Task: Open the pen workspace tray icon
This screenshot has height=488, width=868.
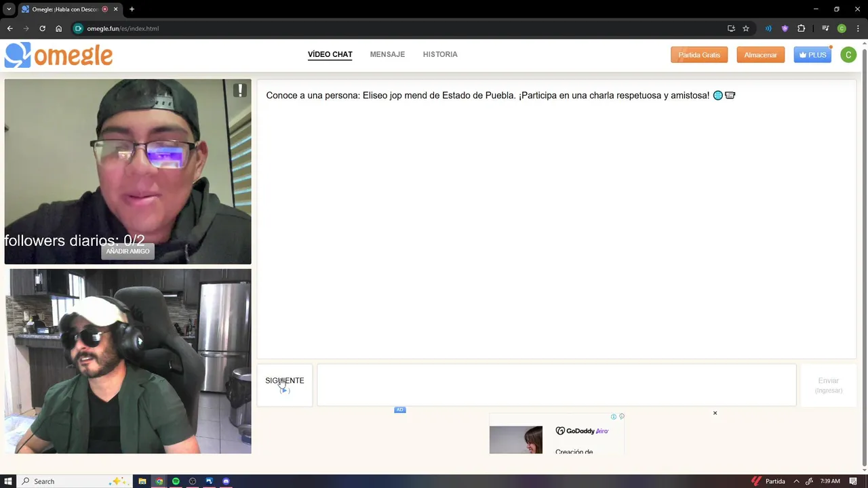Action: click(809, 481)
